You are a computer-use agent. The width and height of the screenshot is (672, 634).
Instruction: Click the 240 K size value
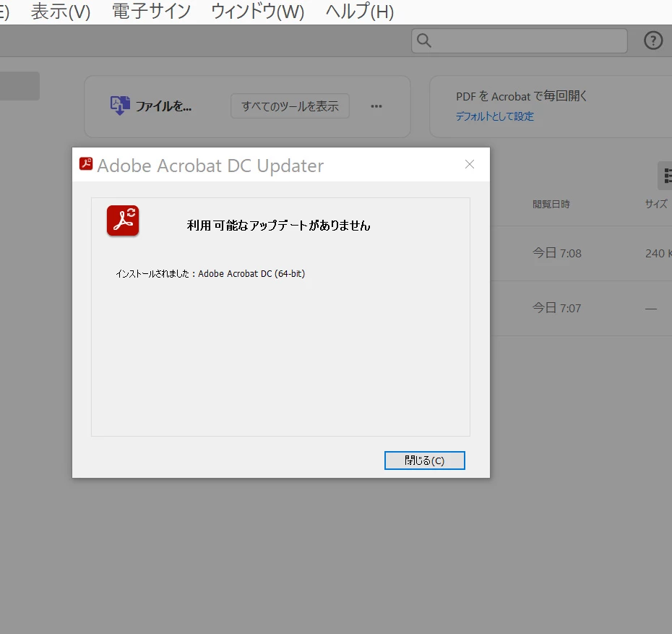(x=658, y=253)
